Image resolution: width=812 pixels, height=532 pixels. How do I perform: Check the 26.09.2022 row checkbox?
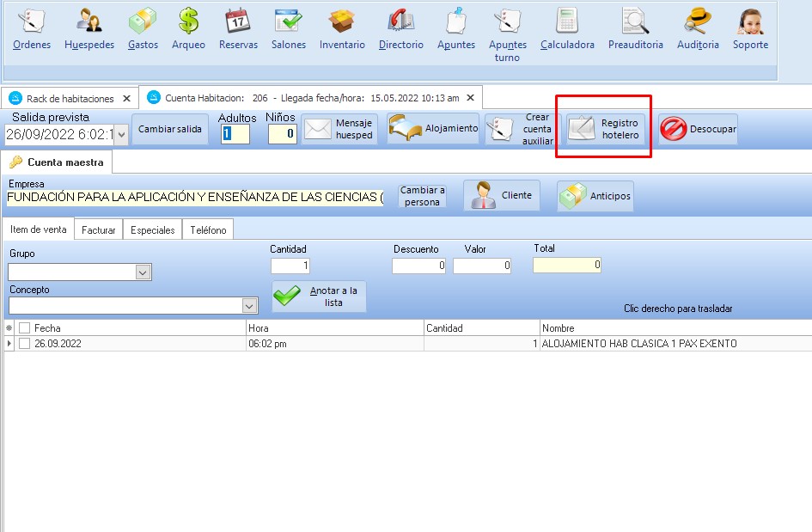24,344
